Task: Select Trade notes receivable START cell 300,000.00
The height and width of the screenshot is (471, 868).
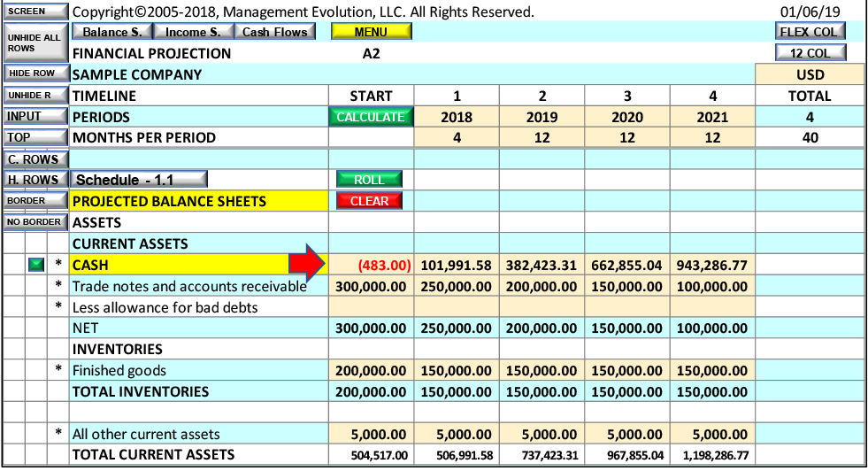Action: tap(371, 287)
